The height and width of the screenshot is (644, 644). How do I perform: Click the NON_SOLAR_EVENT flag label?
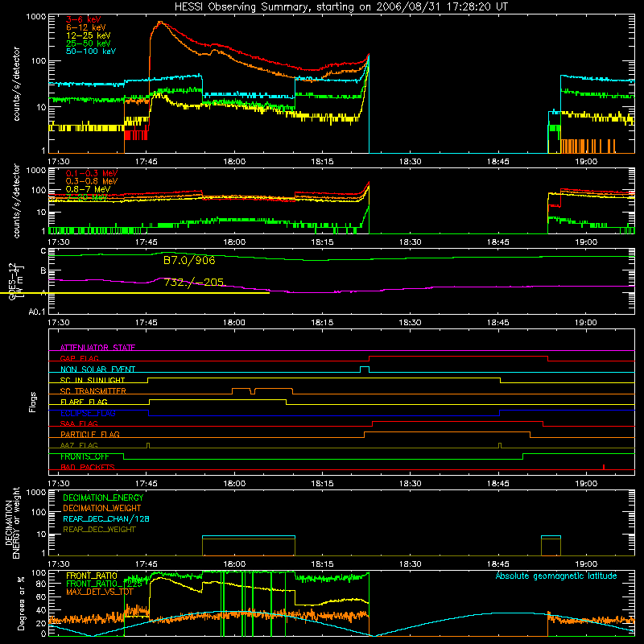(x=97, y=369)
